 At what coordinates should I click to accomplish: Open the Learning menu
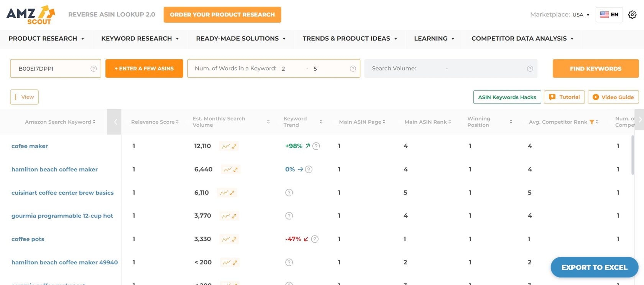point(434,39)
